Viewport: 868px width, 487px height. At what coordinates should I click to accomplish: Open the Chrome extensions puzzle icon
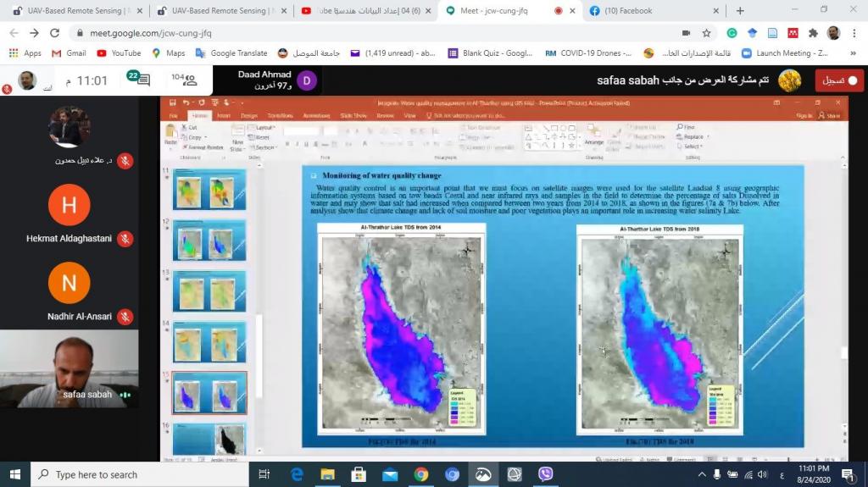coord(813,33)
